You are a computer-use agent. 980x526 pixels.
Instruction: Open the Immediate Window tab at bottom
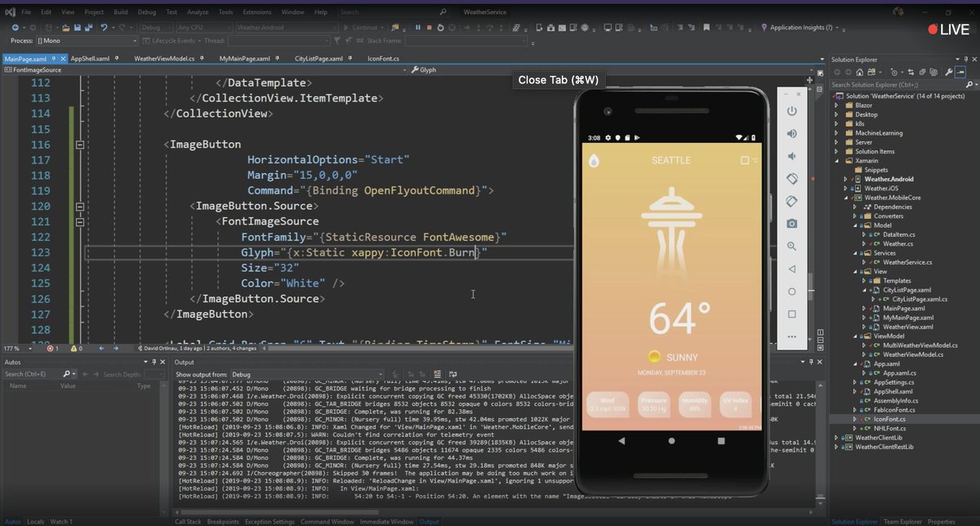(x=387, y=521)
